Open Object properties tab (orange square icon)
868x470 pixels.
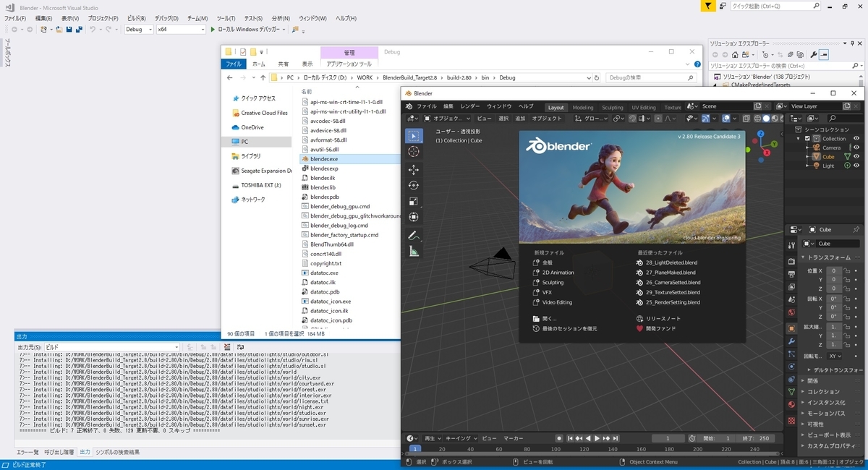click(791, 328)
